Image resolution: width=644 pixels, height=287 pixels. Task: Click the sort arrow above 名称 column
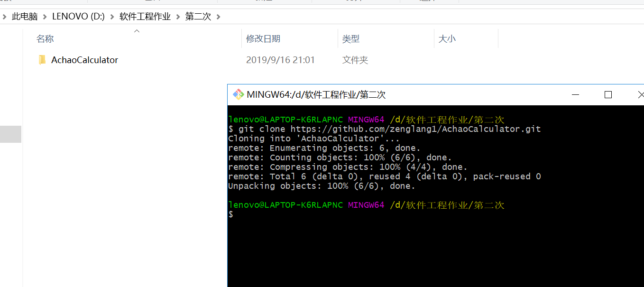pyautogui.click(x=137, y=31)
